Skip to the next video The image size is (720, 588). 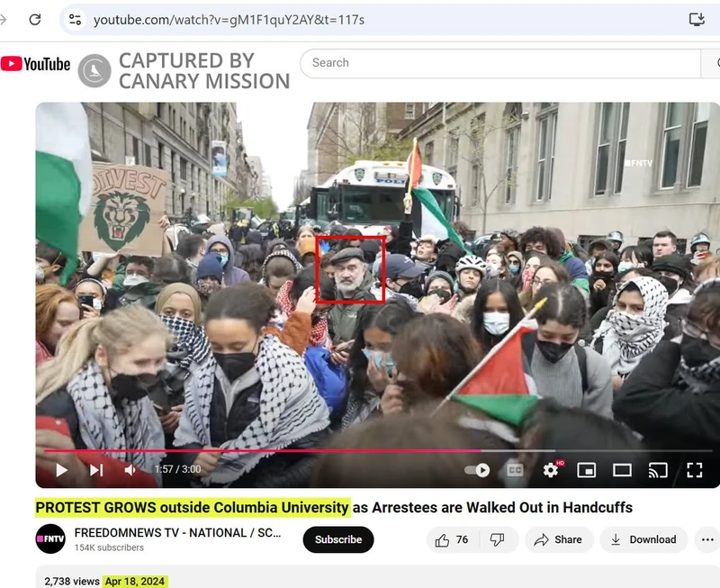coord(96,470)
